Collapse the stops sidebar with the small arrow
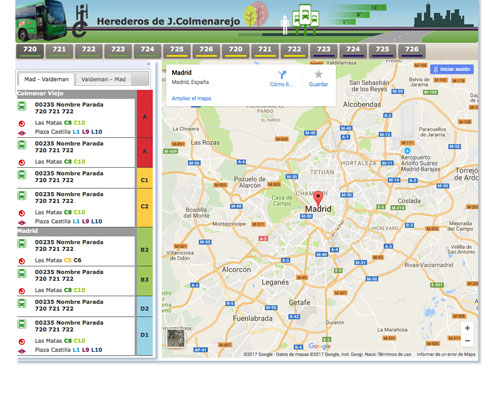494x393 pixels. pos(148,64)
